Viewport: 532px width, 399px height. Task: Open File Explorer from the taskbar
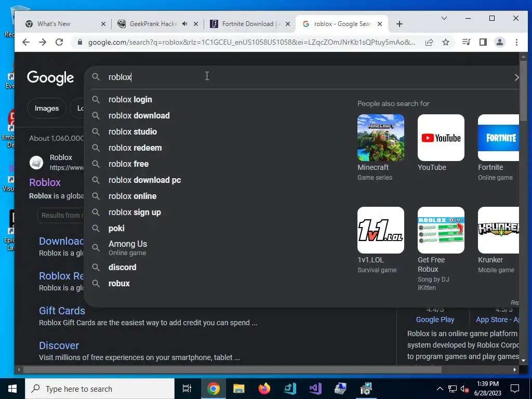click(238, 389)
